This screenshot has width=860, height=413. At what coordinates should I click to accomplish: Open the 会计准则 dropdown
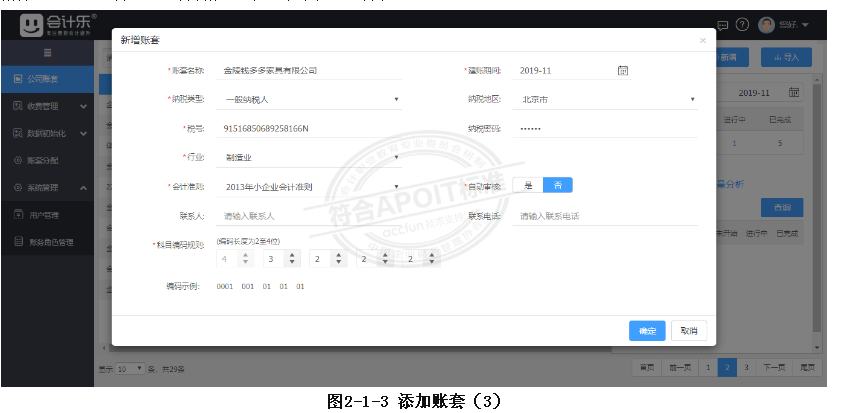pyautogui.click(x=309, y=186)
